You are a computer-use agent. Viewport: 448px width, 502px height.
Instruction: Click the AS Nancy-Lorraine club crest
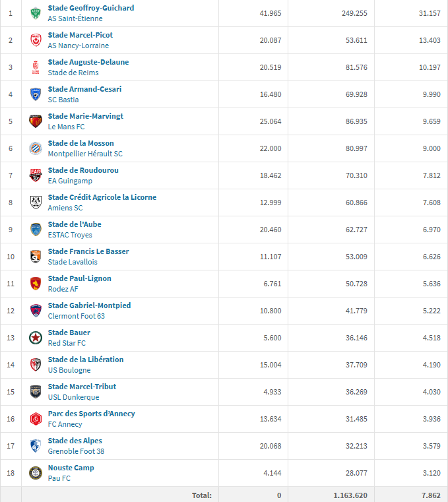coord(36,40)
